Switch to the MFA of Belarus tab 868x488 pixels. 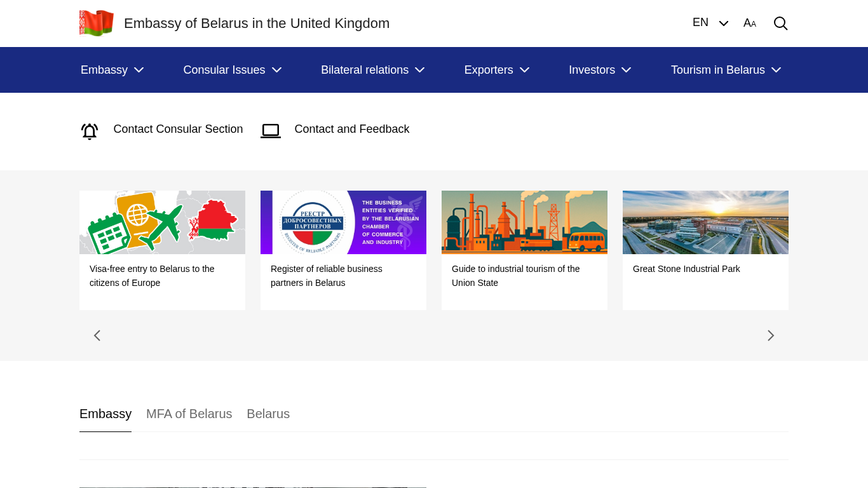pyautogui.click(x=189, y=414)
